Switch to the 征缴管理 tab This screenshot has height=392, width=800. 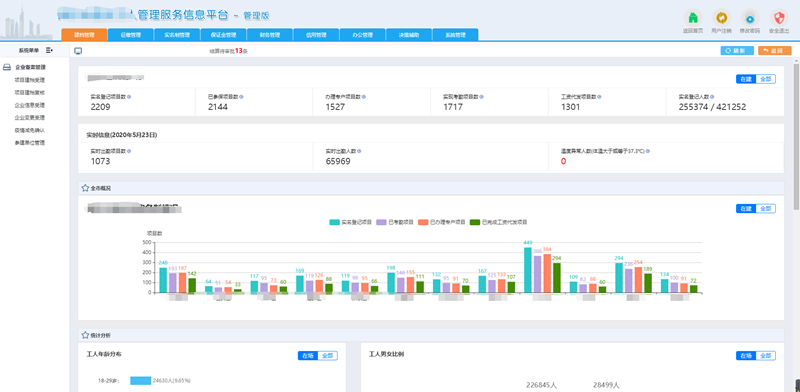click(x=131, y=35)
